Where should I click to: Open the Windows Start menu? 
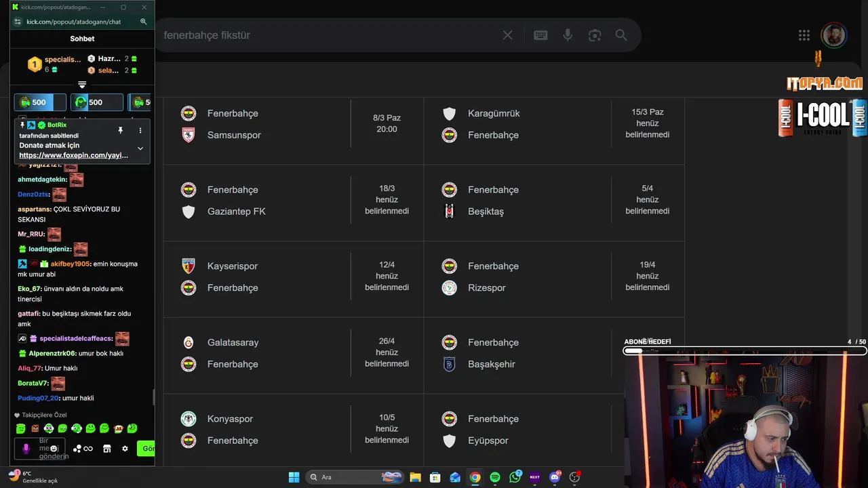(294, 477)
